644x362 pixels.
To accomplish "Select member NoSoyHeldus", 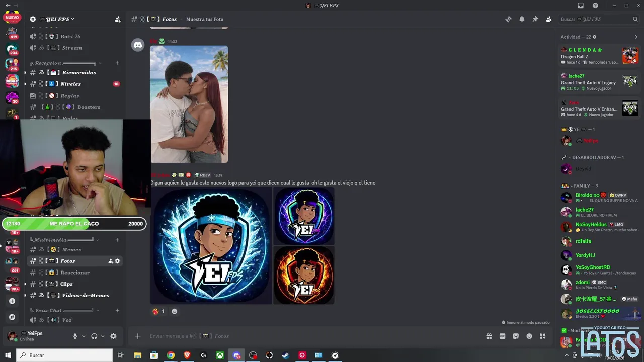I will click(x=600, y=227).
